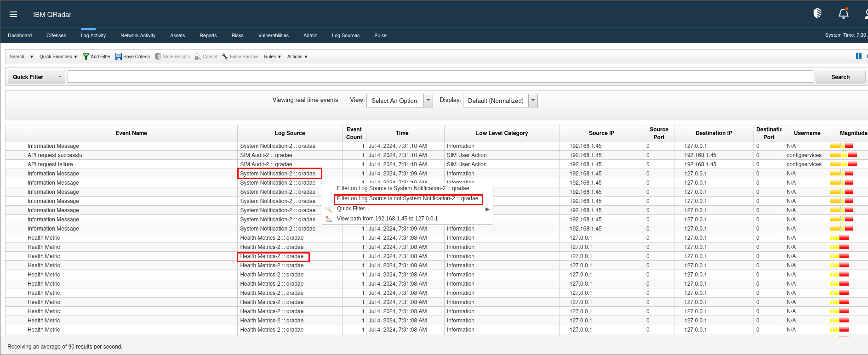Click 'API request successful' event name
Image resolution: width=868 pixels, height=355 pixels.
[56, 155]
